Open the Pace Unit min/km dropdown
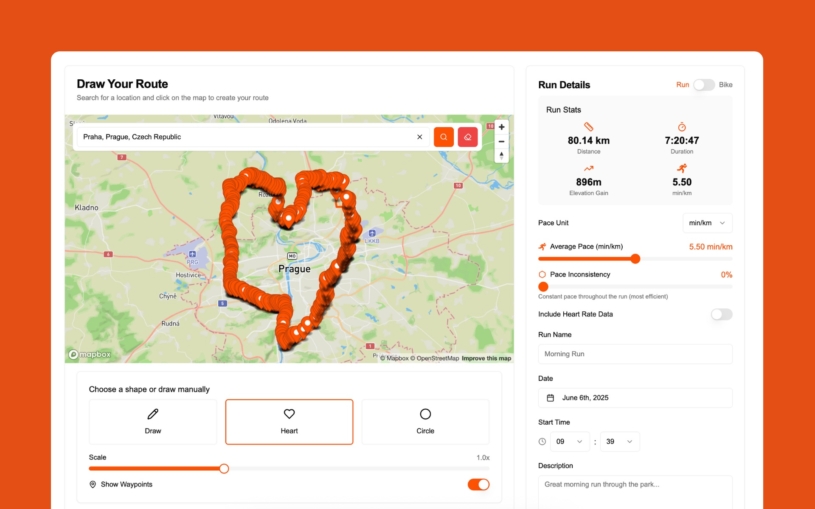The width and height of the screenshot is (815, 509). (x=707, y=223)
